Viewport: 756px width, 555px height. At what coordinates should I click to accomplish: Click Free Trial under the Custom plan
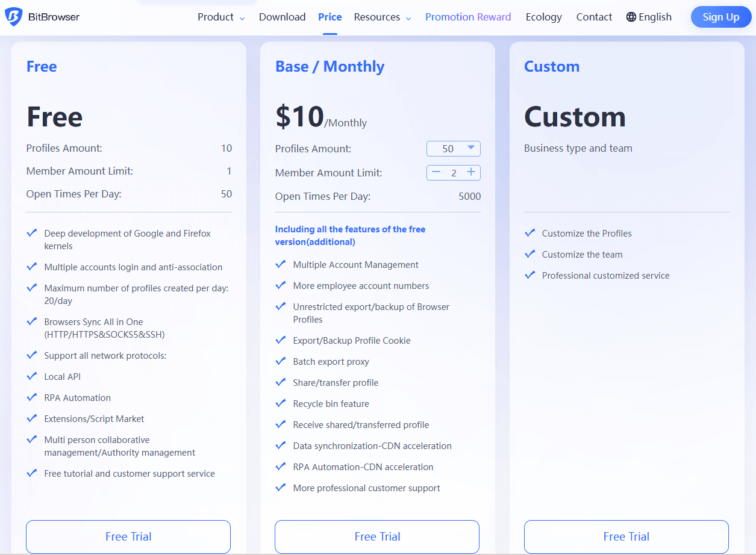click(x=626, y=536)
